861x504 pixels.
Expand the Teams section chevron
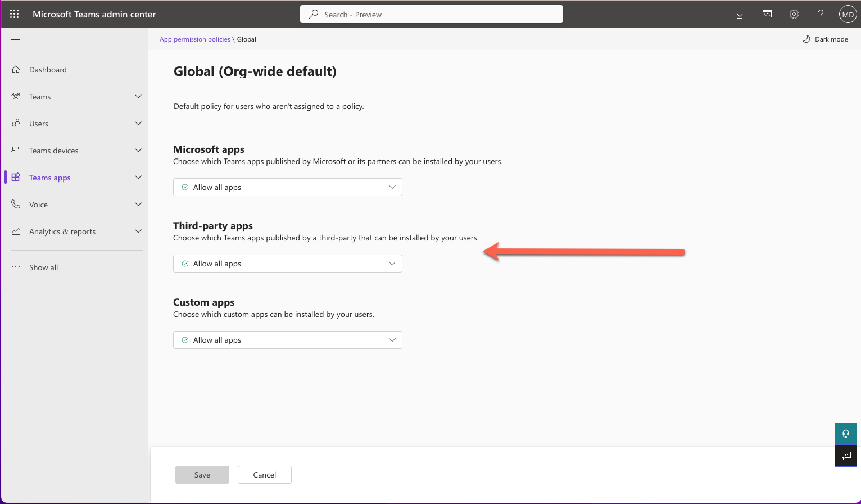tap(138, 96)
